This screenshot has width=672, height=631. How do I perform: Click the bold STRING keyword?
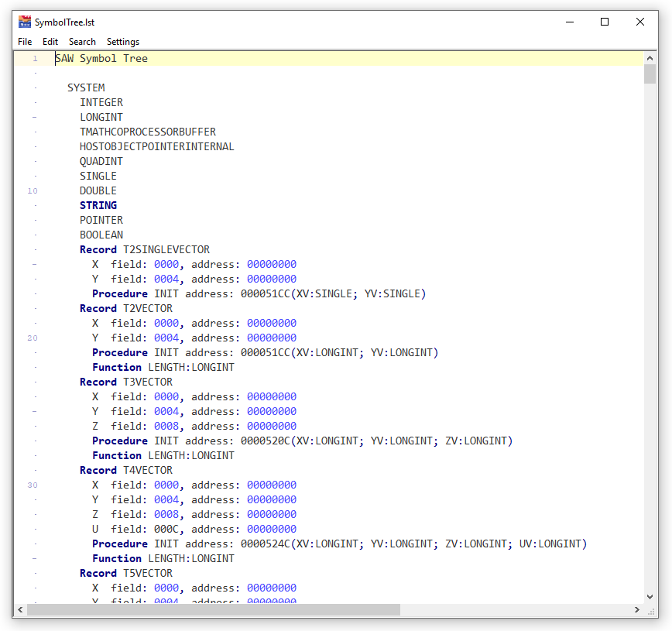click(x=98, y=205)
